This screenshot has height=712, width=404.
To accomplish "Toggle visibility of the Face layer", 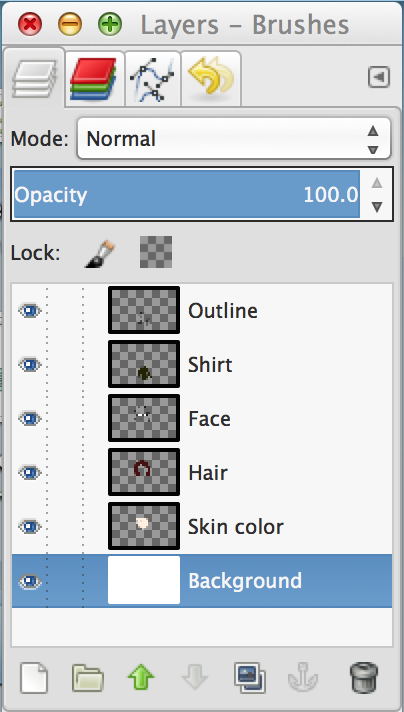I will 30,419.
